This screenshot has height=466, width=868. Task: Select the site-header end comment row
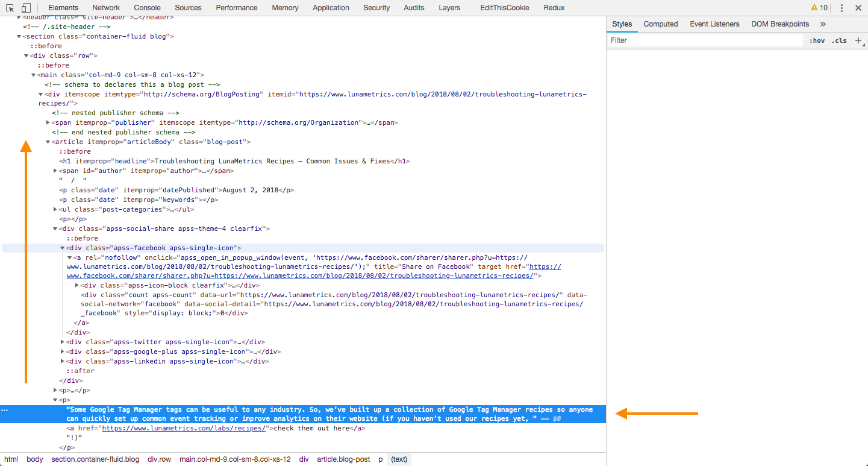pos(66,27)
